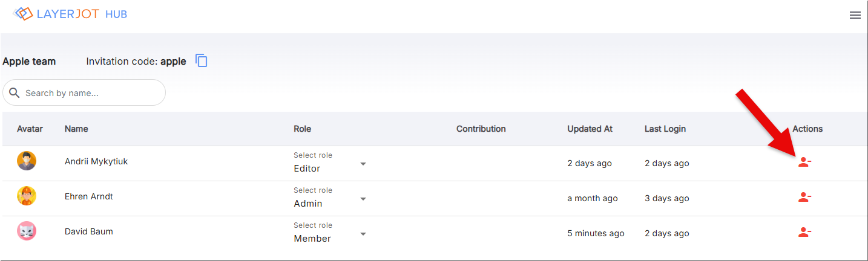
Task: Sort by the Updated At column
Action: coord(590,129)
